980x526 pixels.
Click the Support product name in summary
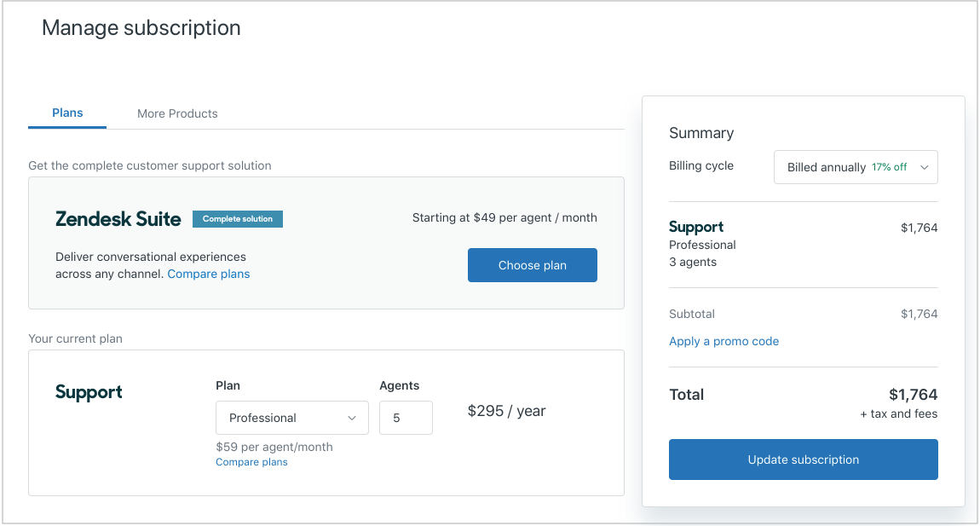point(695,227)
